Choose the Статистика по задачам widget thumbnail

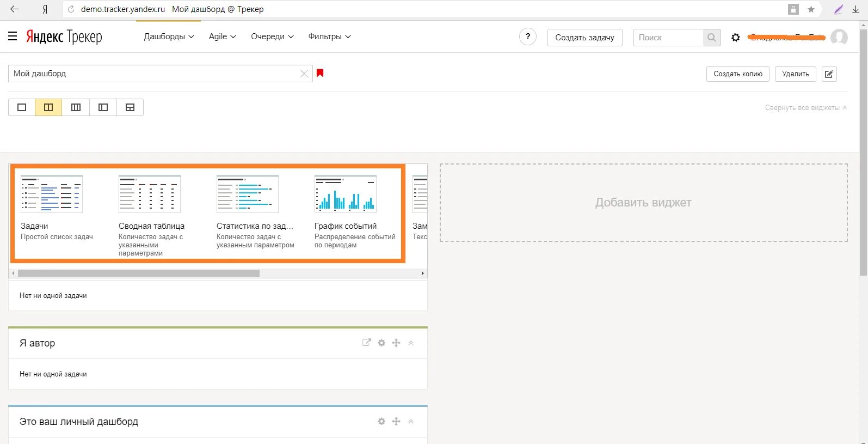[248, 194]
